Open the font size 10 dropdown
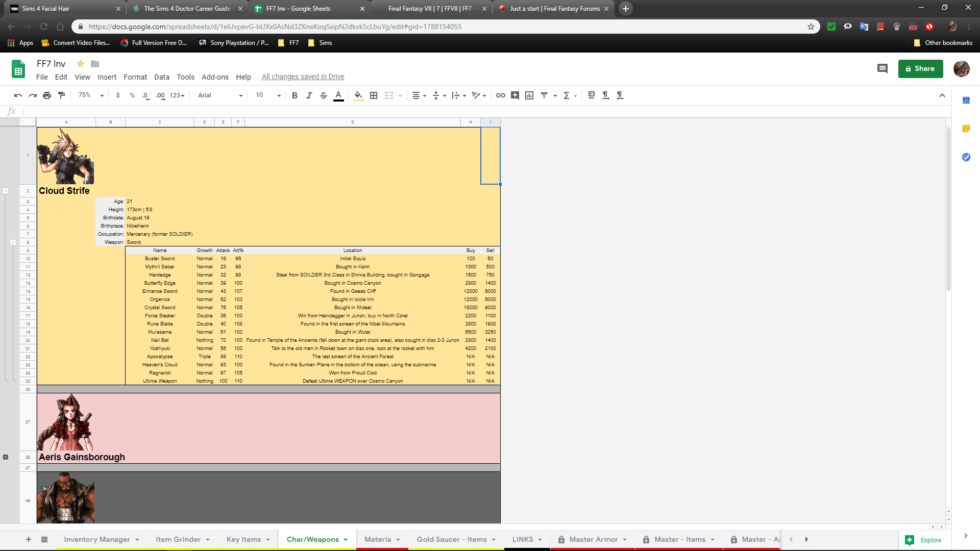 (268, 95)
